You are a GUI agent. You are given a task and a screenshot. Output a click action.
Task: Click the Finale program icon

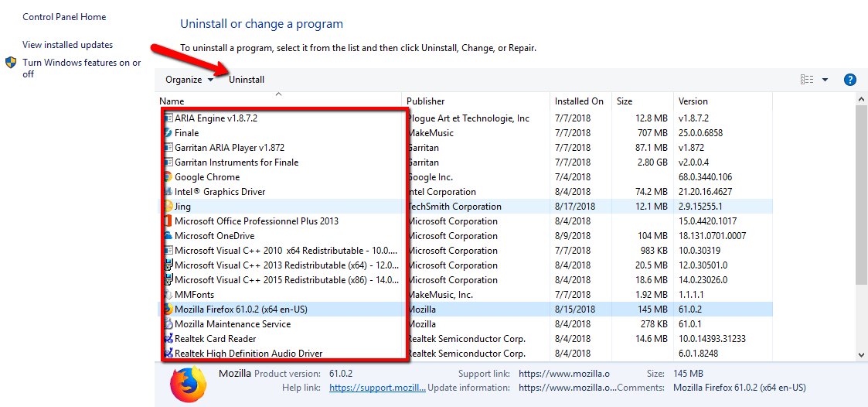coord(168,133)
